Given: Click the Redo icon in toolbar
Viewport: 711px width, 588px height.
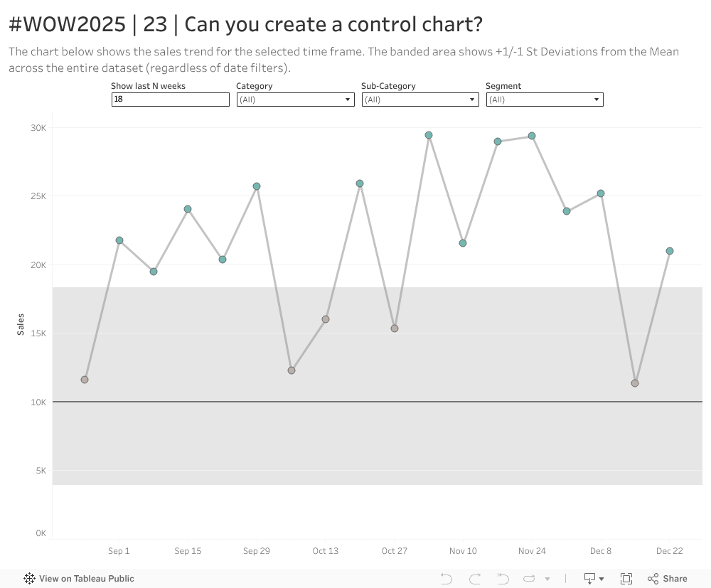Looking at the screenshot, I should (475, 579).
